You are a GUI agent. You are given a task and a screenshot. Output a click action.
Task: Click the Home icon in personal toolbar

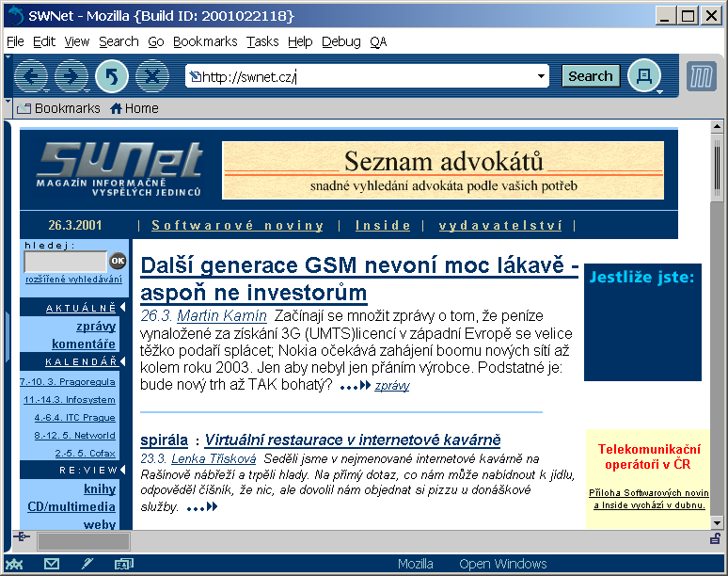[x=116, y=108]
